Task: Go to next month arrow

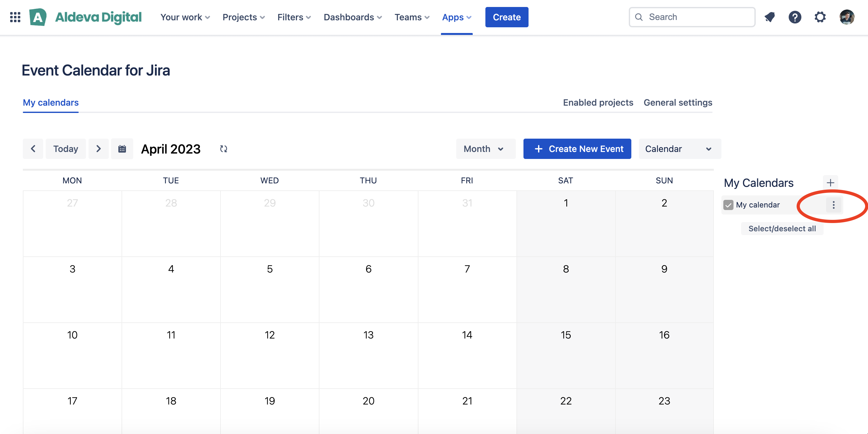Action: tap(98, 148)
